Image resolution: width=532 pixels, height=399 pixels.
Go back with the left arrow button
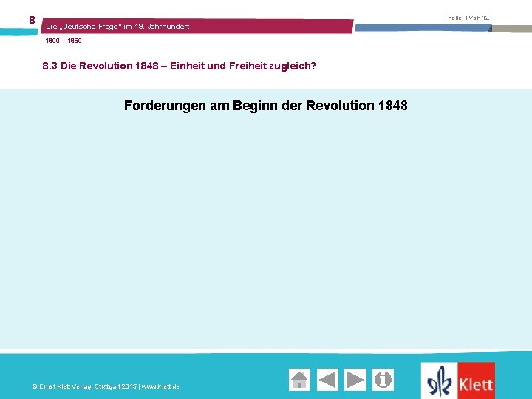(327, 380)
